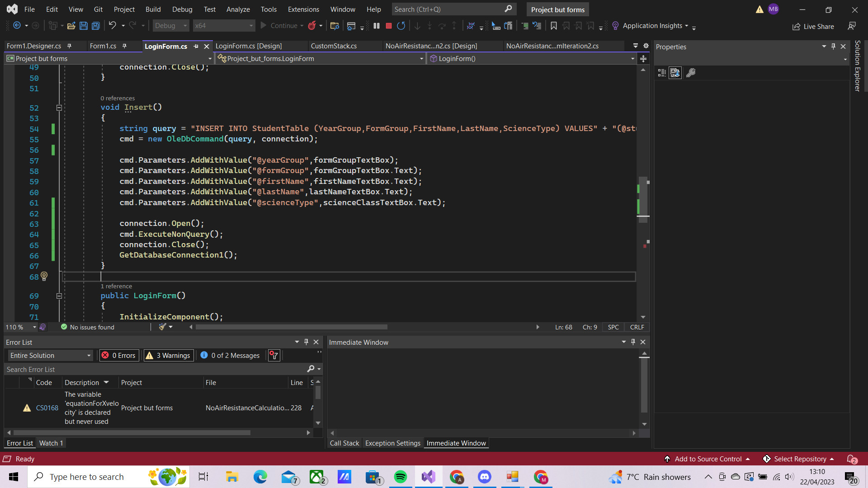Click the Save All icon

point(95,26)
